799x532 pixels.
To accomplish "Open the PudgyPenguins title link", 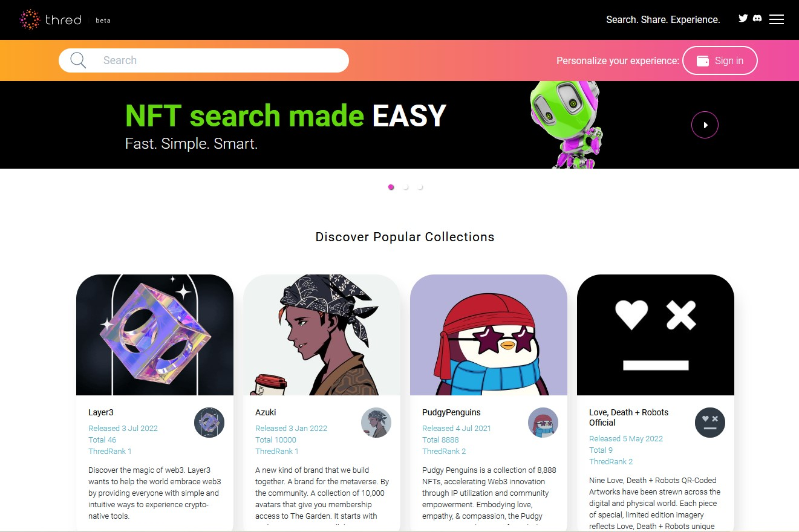I will pyautogui.click(x=451, y=412).
